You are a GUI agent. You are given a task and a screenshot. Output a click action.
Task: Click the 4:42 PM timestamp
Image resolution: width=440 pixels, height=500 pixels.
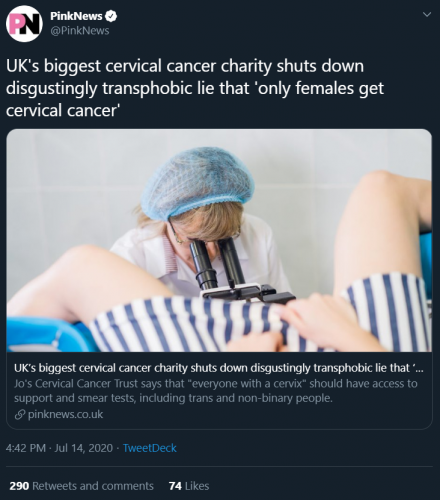[26, 448]
